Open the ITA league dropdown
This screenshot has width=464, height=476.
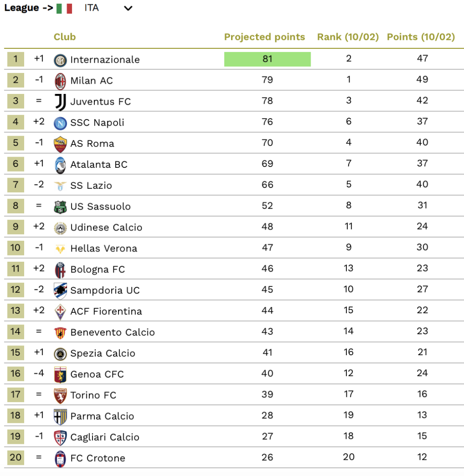[108, 8]
